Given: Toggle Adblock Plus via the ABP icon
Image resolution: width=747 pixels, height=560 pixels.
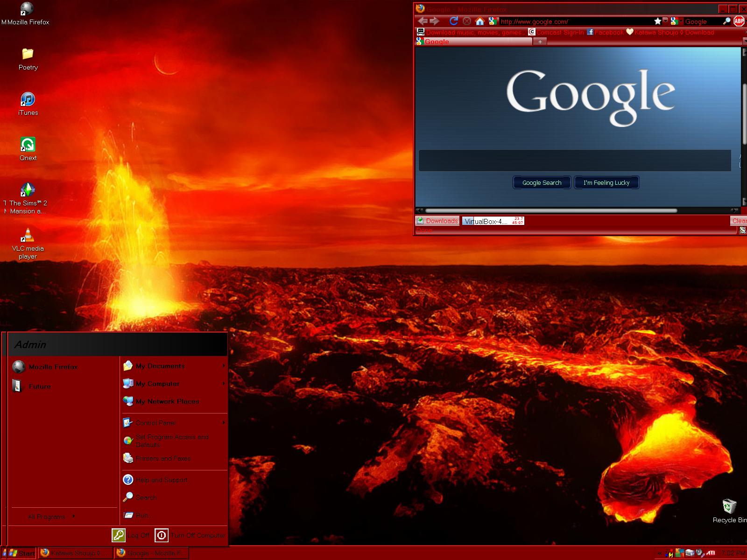Looking at the screenshot, I should (738, 21).
